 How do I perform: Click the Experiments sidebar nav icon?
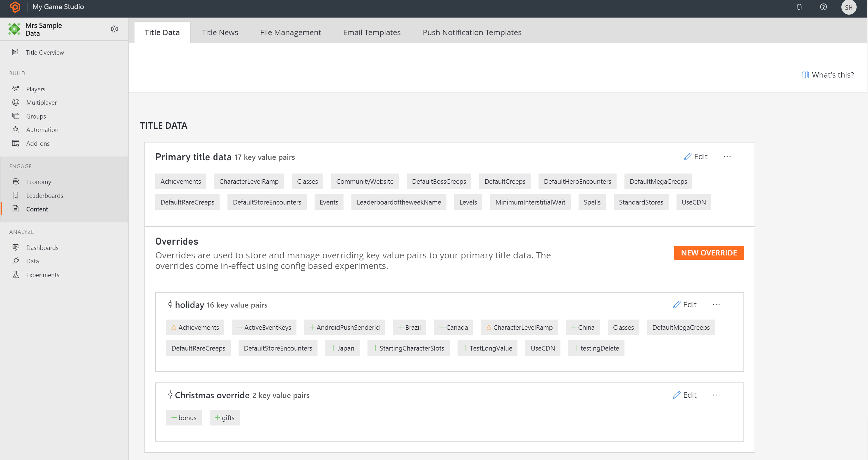click(x=15, y=274)
